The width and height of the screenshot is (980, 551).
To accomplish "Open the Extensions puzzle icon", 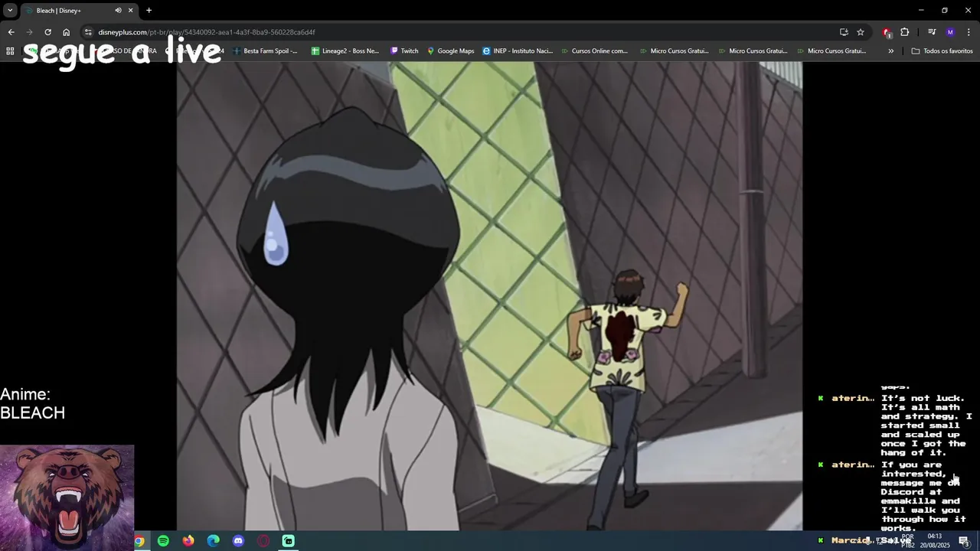I will pos(905,32).
